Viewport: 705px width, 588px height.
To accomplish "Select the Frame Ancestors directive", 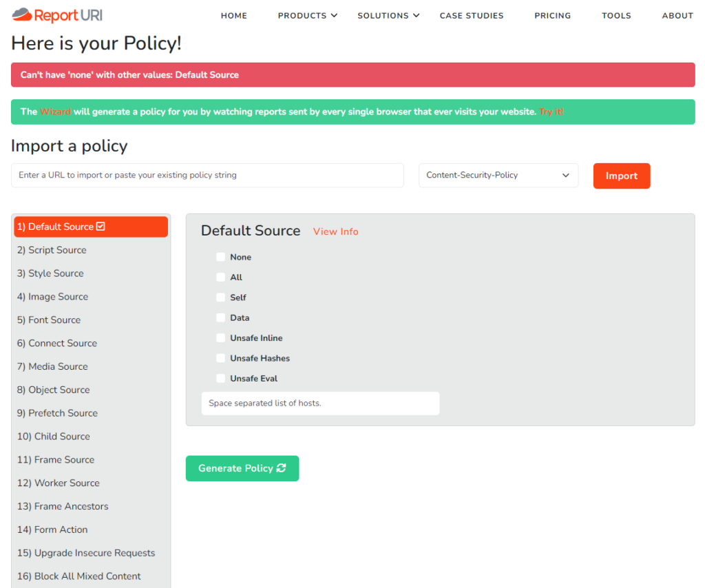I will tap(63, 506).
